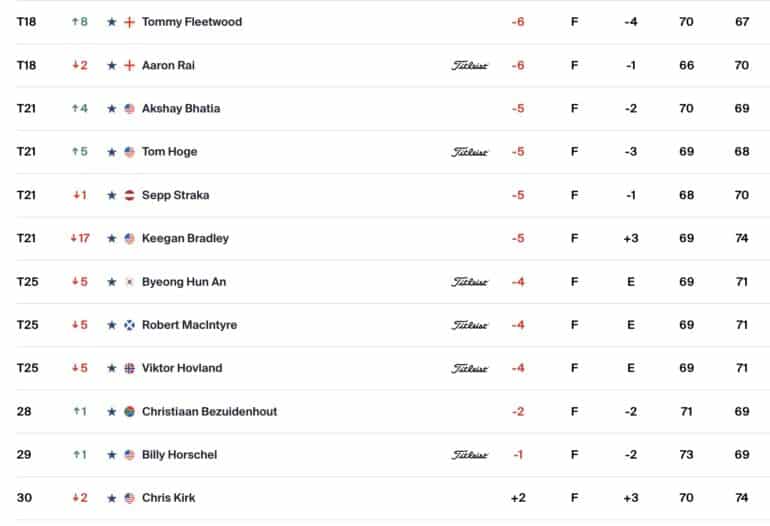
Task: Click Titleist logo in Aaron Rai row
Action: click(469, 66)
